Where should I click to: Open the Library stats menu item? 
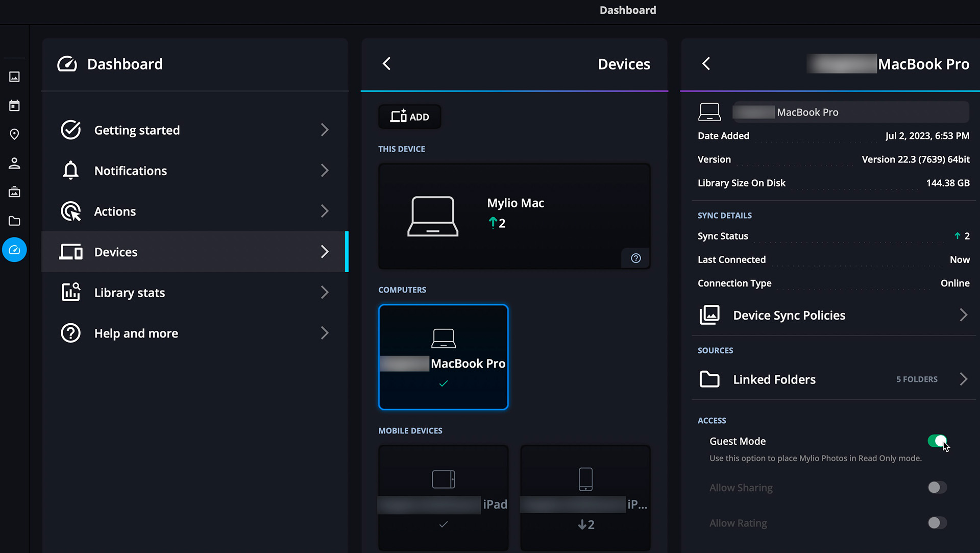(x=195, y=293)
